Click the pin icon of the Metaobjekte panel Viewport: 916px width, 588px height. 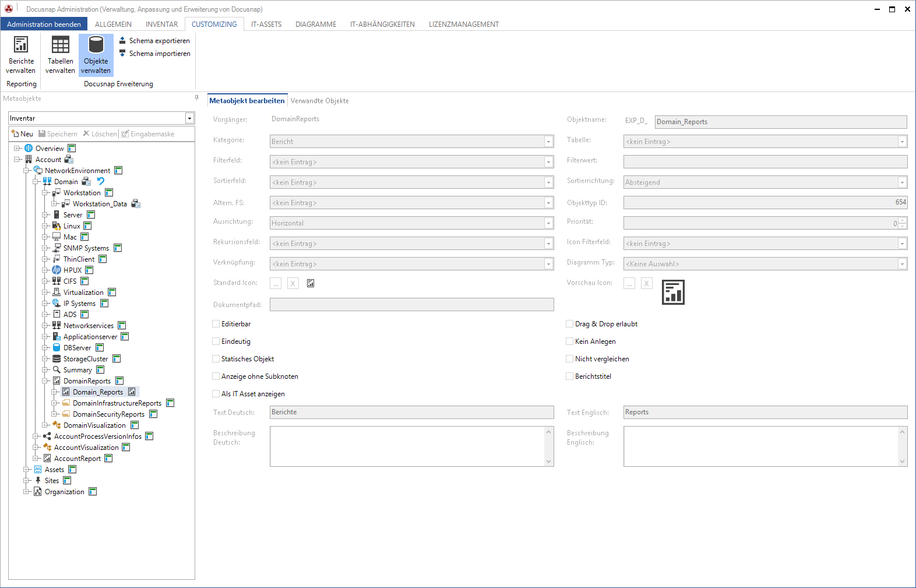196,98
